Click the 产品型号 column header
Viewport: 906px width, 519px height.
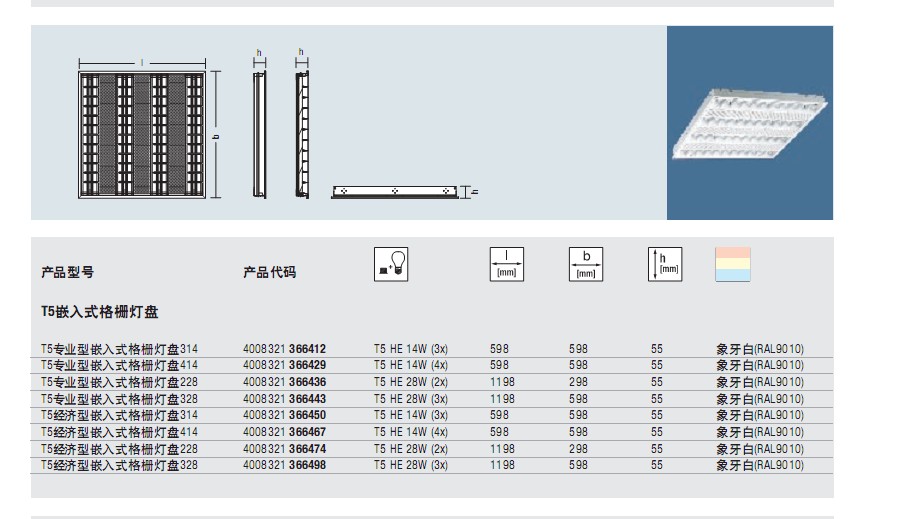68,272
